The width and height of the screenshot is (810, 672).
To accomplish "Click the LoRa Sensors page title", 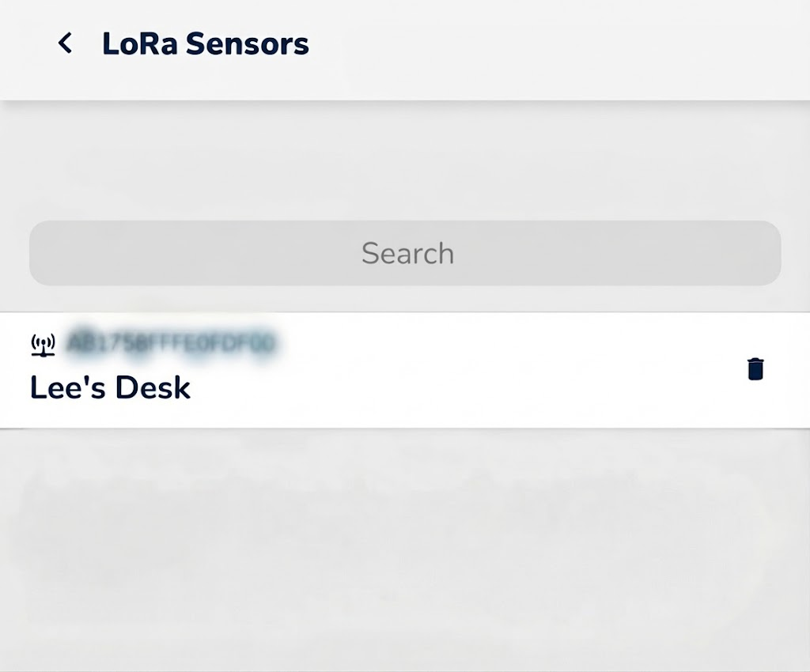I will click(206, 43).
